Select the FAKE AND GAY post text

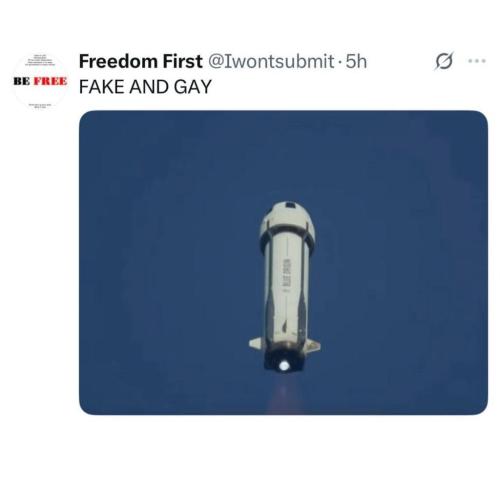click(x=145, y=87)
